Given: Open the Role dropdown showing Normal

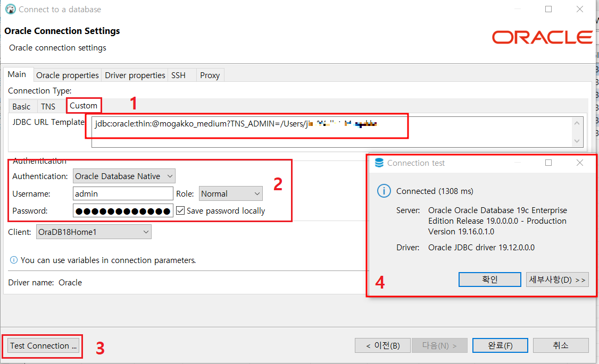Looking at the screenshot, I should coord(231,194).
